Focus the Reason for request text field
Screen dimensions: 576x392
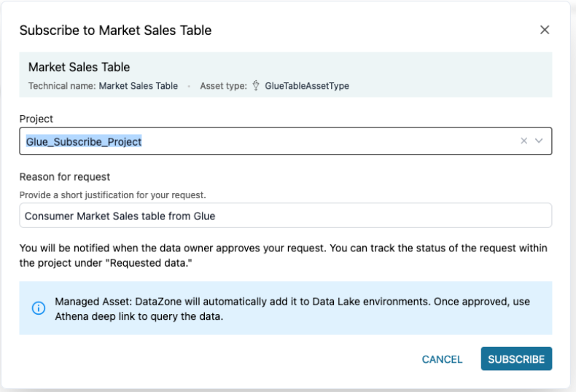[x=285, y=216]
